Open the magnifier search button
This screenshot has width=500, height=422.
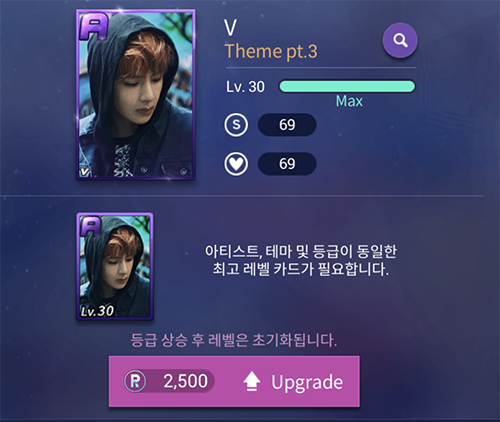click(400, 40)
